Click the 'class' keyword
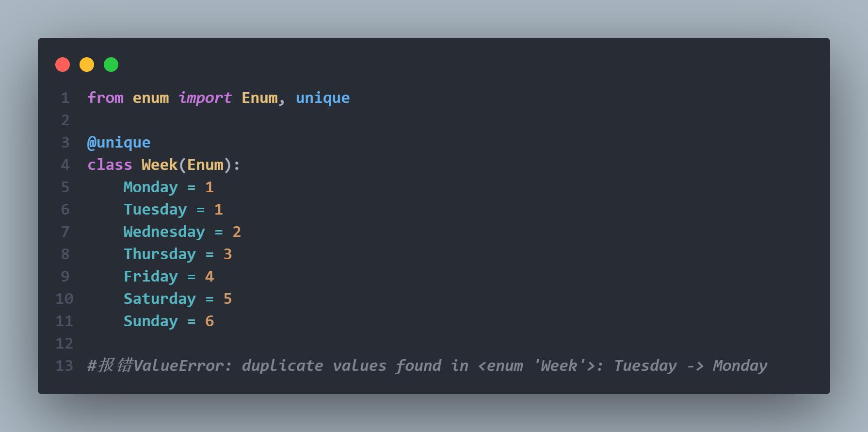Screen dimensions: 868x432 tap(110, 165)
